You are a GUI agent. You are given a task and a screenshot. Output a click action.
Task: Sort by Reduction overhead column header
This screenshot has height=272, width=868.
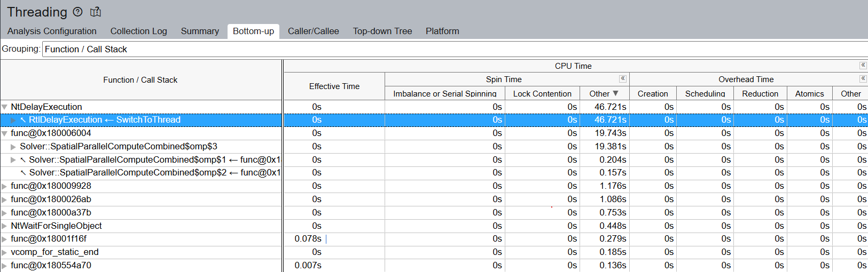(760, 93)
